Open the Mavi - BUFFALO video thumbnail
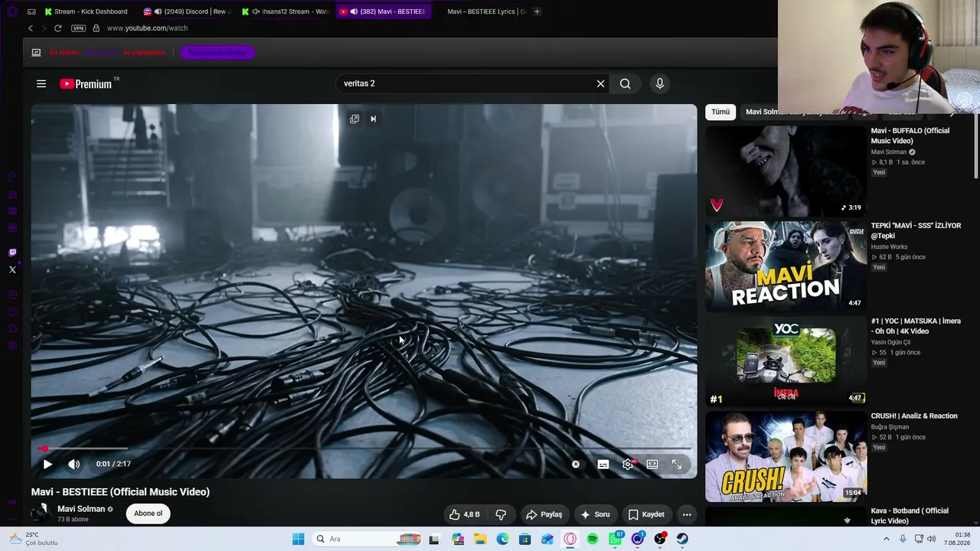The width and height of the screenshot is (980, 551). point(786,171)
